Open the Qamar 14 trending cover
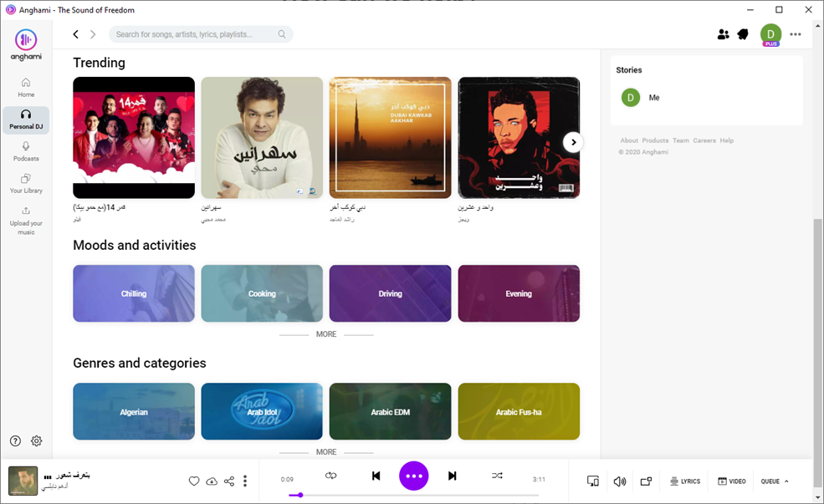This screenshot has height=504, width=824. (x=134, y=138)
